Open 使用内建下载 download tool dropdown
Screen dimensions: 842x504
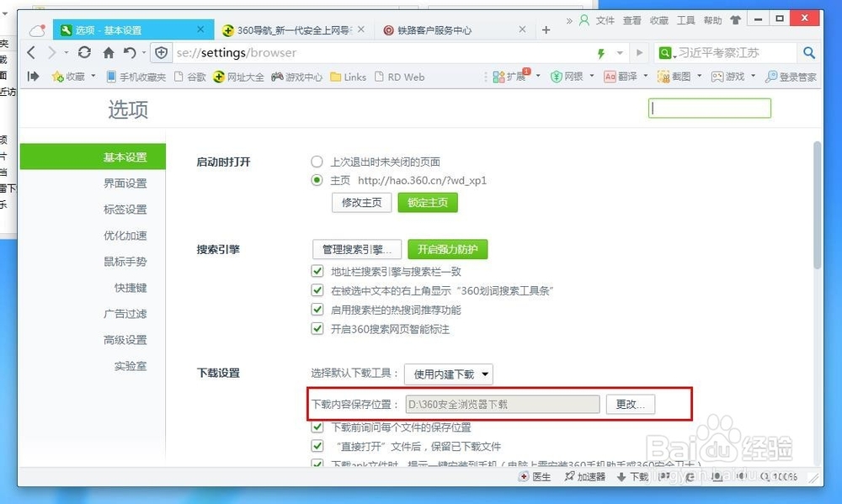click(449, 374)
